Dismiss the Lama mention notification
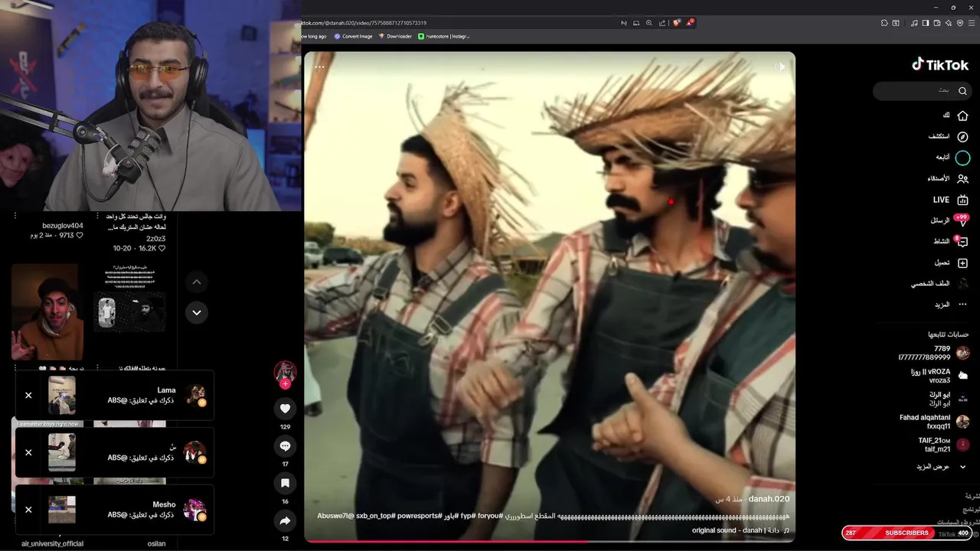 28,396
